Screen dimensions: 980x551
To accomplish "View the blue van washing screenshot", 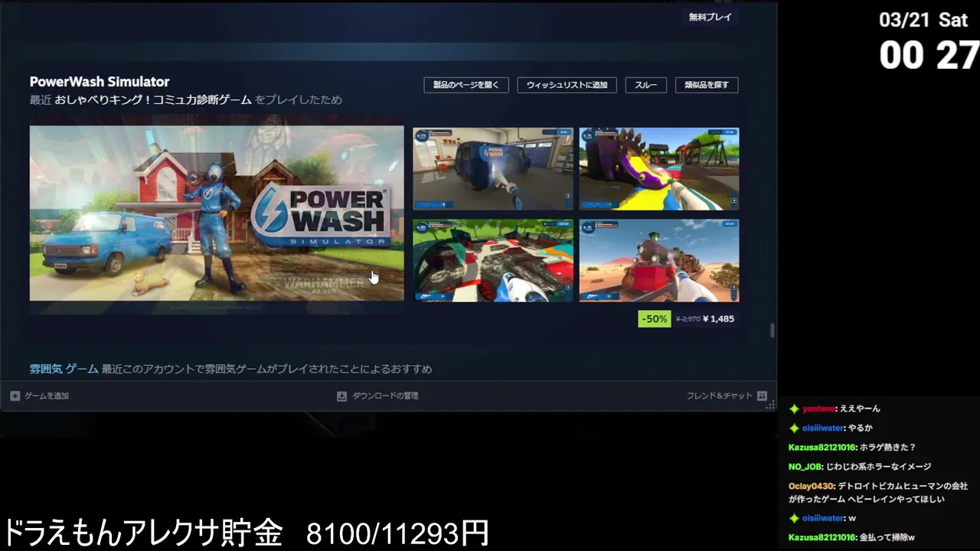I will 493,169.
